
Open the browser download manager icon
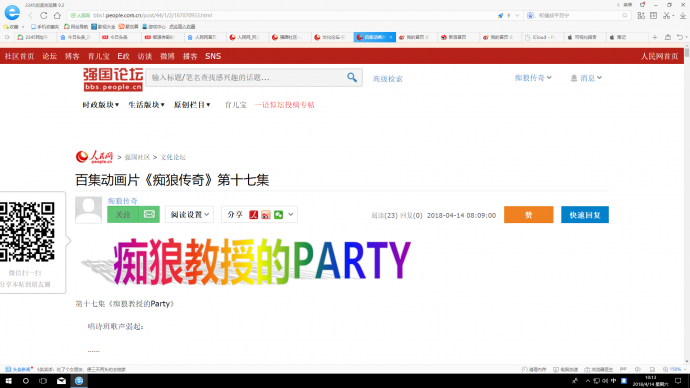point(683,15)
